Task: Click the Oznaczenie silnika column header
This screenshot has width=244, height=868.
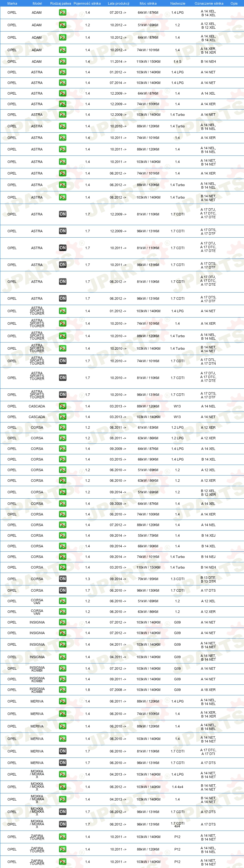Action: coord(209,3)
